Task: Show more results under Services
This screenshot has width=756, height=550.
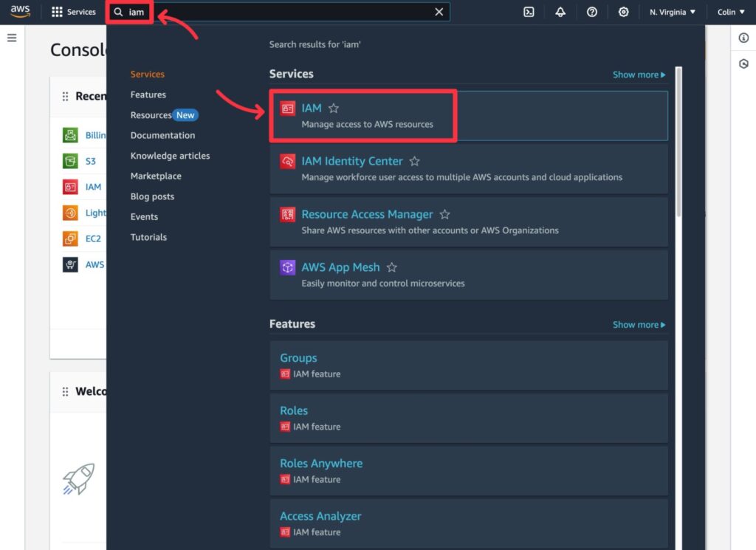Action: click(639, 75)
